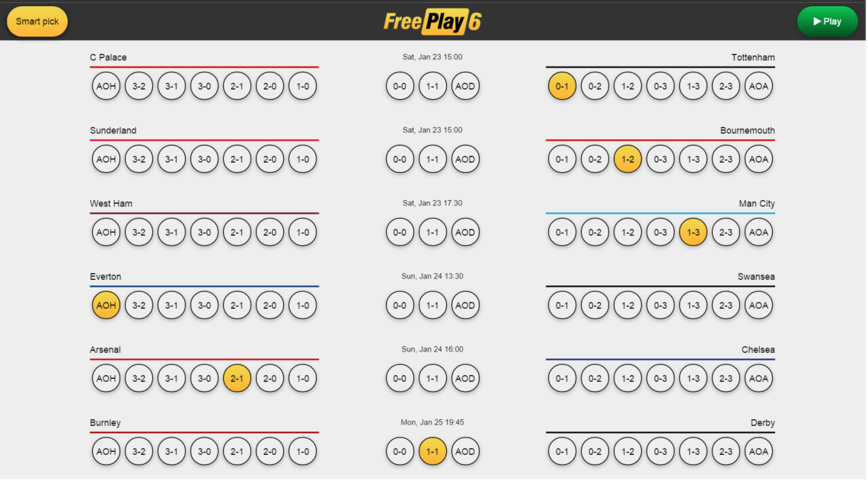Image resolution: width=868 pixels, height=480 pixels.
Task: Select 0-0 draw for Sunderland vs Bournemouth
Action: [x=400, y=159]
